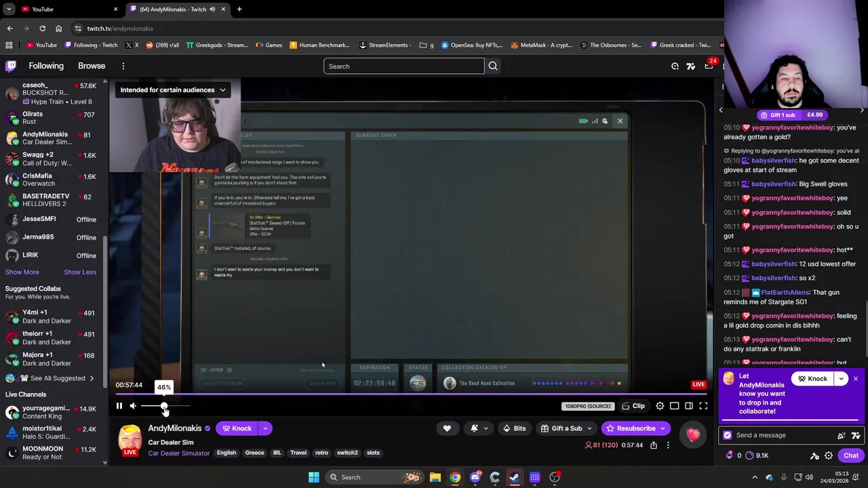
Task: Switch the player to mini player mode
Action: [x=675, y=406]
